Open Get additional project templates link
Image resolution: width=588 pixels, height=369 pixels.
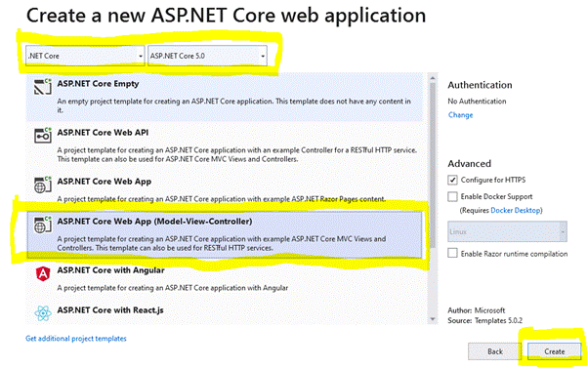[x=76, y=339]
